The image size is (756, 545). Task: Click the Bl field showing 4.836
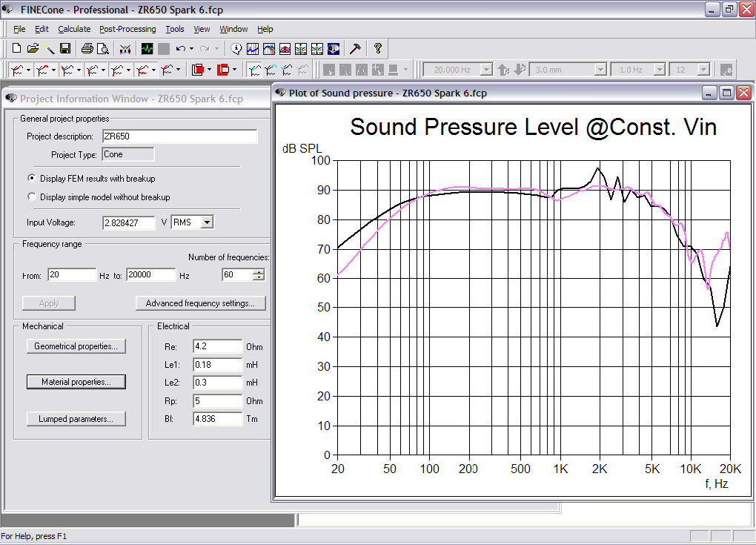[x=217, y=419]
